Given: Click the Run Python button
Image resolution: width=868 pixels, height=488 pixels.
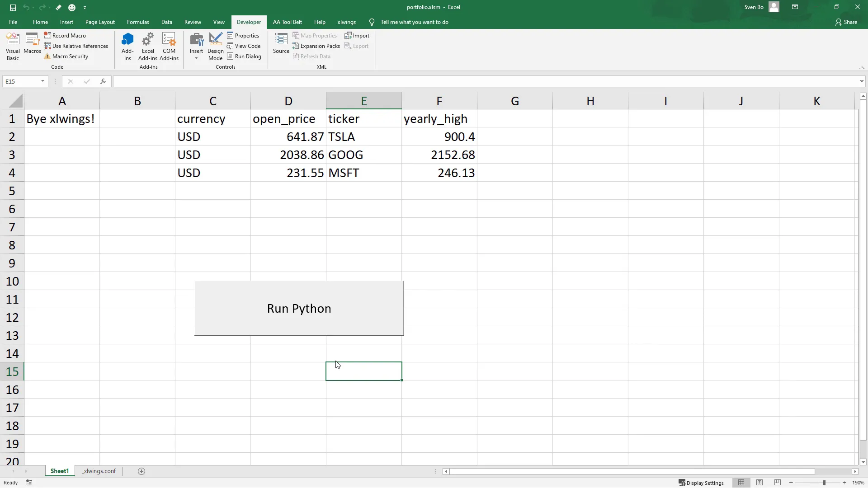Looking at the screenshot, I should 298,308.
